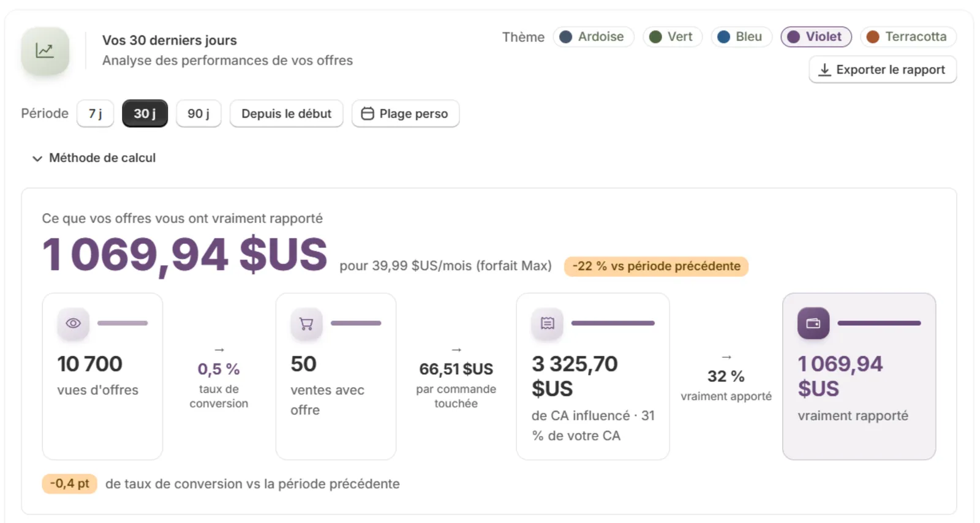This screenshot has width=980, height=523.
Task: Click the receipt icon on CA influencé card
Action: pyautogui.click(x=547, y=323)
